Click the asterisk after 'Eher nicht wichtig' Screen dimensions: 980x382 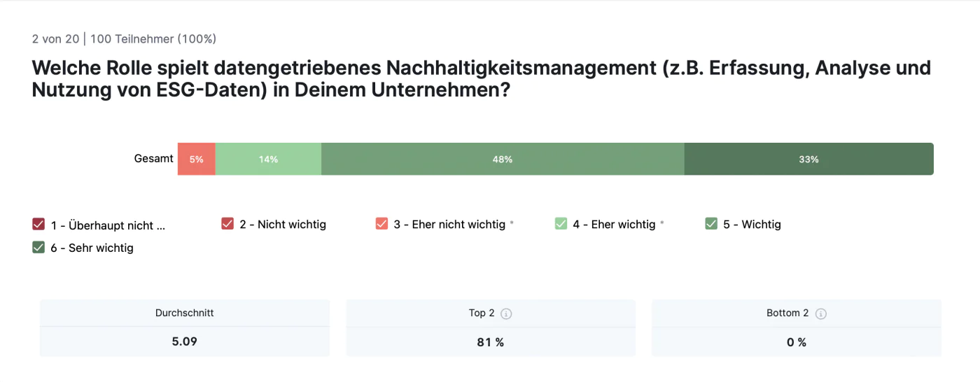pyautogui.click(x=512, y=223)
